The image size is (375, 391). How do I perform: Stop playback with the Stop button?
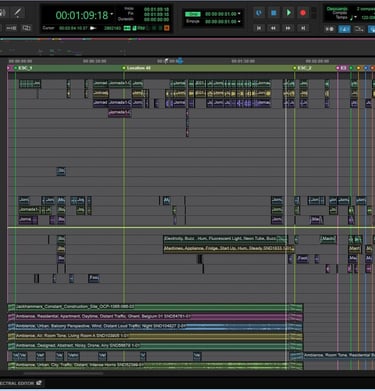(x=274, y=13)
